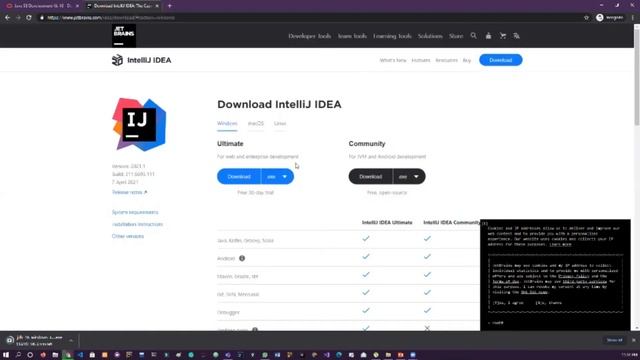Image resolution: width=640 pixels, height=360 pixels.
Task: Click the IntelliJ IDEA product logo icon
Action: [x=117, y=60]
